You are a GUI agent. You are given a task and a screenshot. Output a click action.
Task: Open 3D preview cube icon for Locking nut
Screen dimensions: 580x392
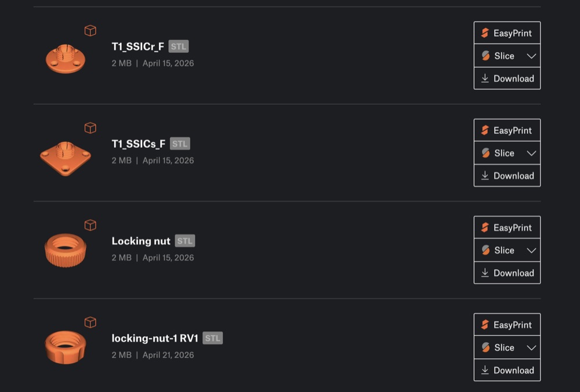point(90,225)
